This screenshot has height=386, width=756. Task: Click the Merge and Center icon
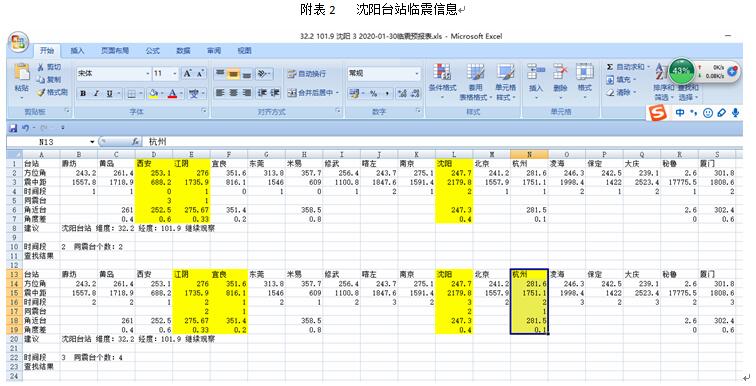point(292,93)
